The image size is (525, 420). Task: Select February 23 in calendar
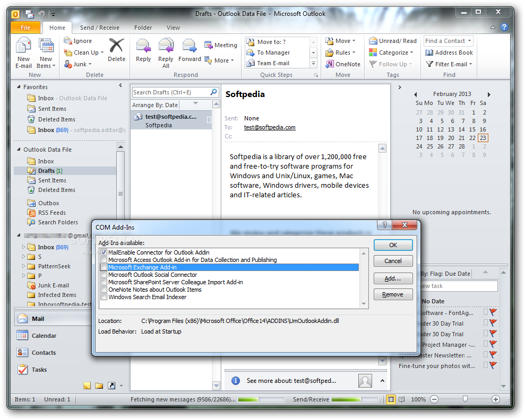tap(483, 138)
